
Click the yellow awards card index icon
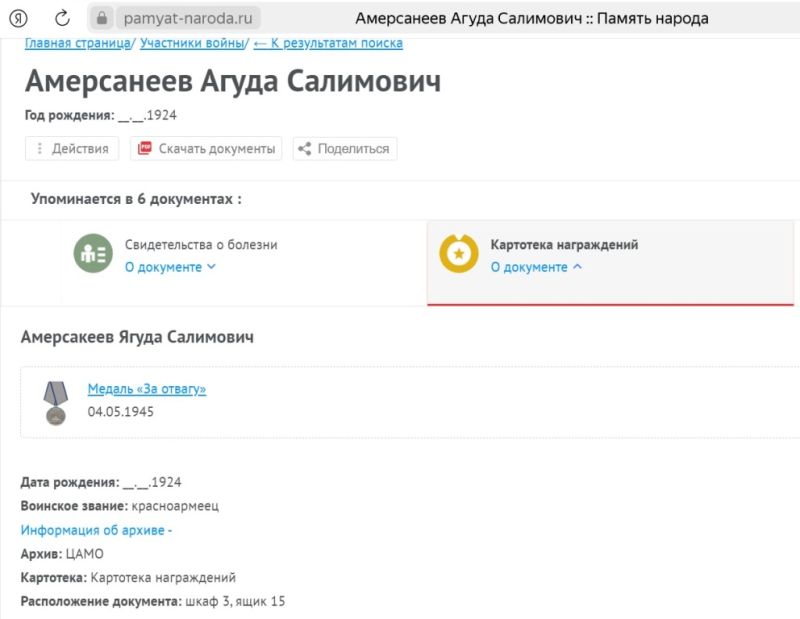click(459, 254)
